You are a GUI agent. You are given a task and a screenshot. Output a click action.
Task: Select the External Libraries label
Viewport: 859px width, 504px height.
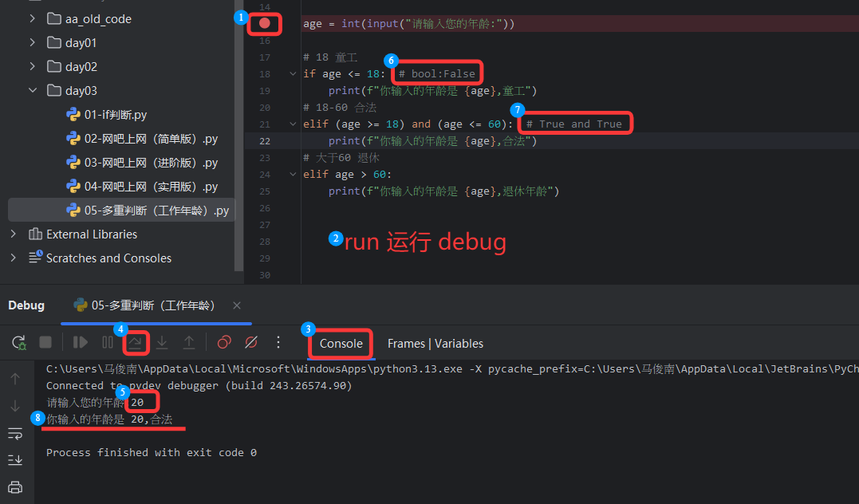[92, 234]
